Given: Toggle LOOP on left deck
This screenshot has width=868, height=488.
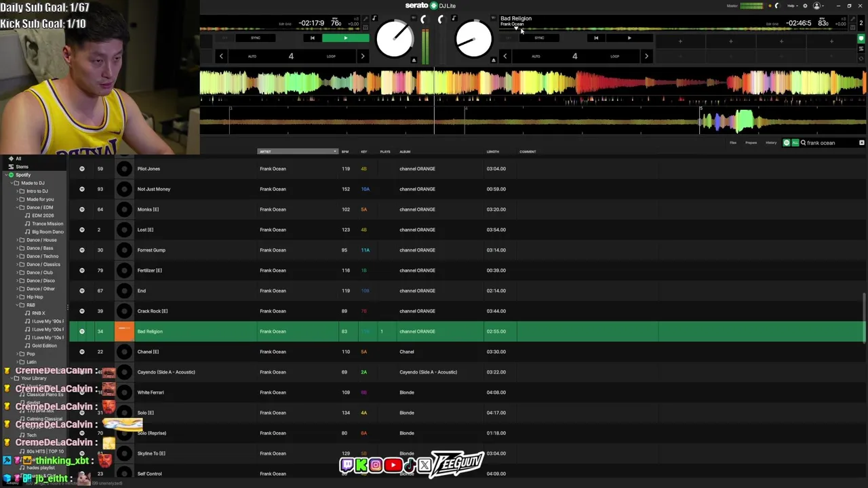Looking at the screenshot, I should pos(331,56).
